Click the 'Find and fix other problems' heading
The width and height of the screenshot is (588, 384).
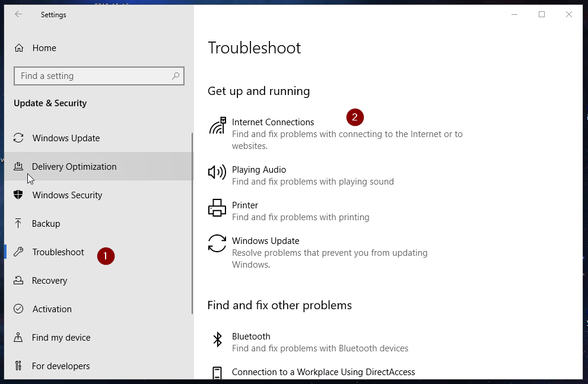pyautogui.click(x=279, y=305)
